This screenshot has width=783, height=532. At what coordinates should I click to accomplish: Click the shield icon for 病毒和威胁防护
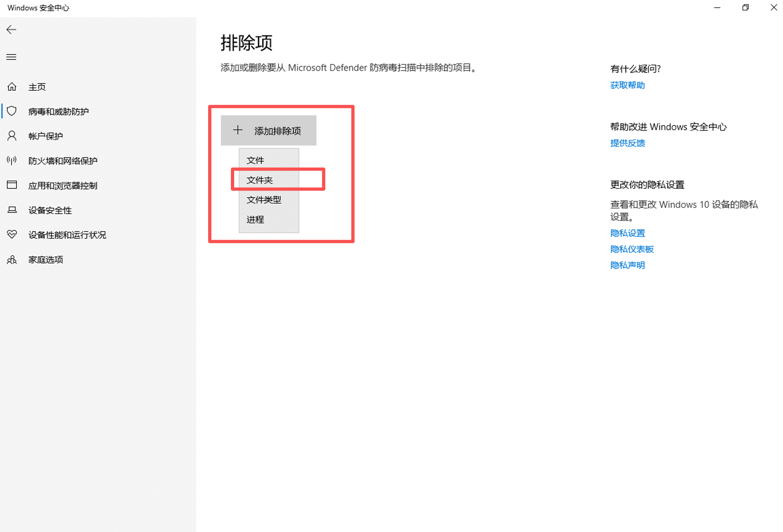12,111
